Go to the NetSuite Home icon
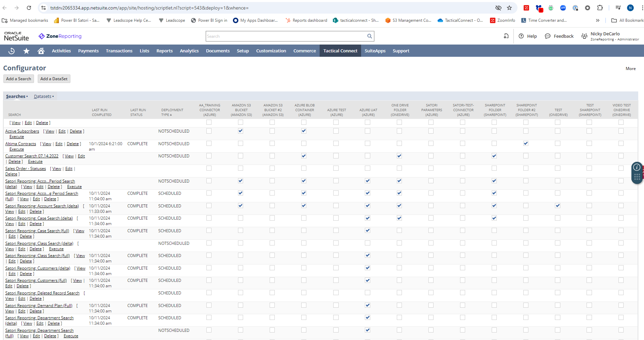The width and height of the screenshot is (644, 340). (x=41, y=51)
